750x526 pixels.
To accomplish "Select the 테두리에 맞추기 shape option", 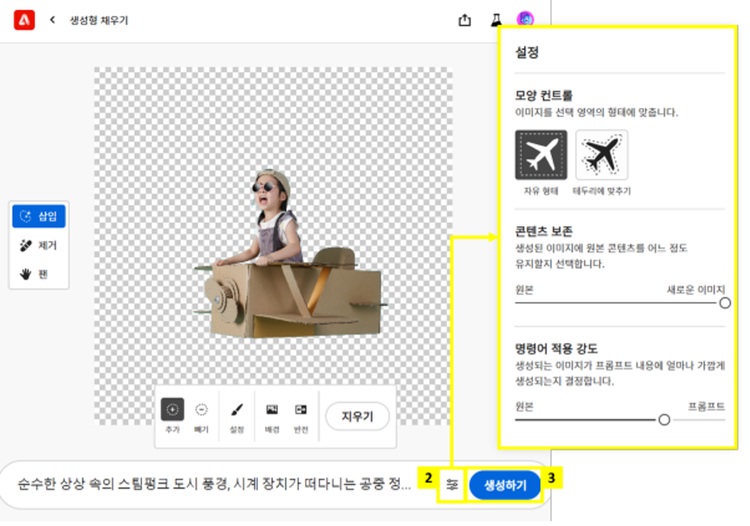I will (602, 155).
